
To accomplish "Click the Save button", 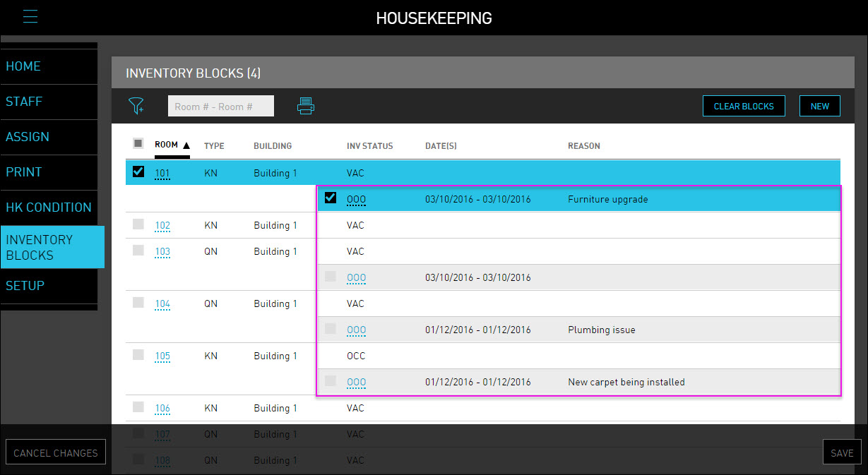I will (x=841, y=453).
